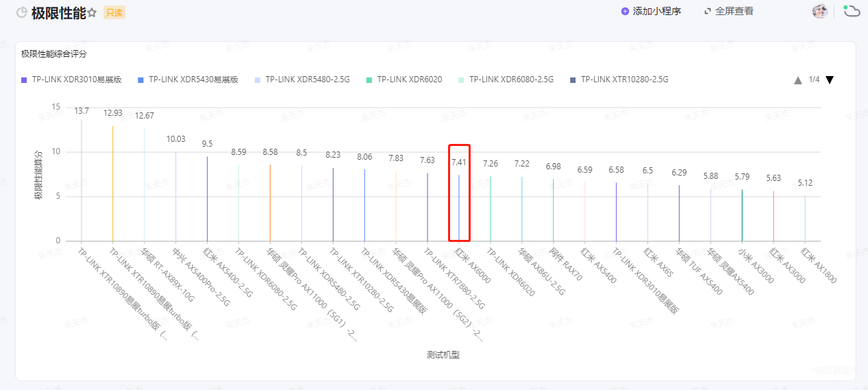The width and height of the screenshot is (868, 390).
Task: Click the 极限性能综合评分 chart title
Action: pyautogui.click(x=53, y=53)
